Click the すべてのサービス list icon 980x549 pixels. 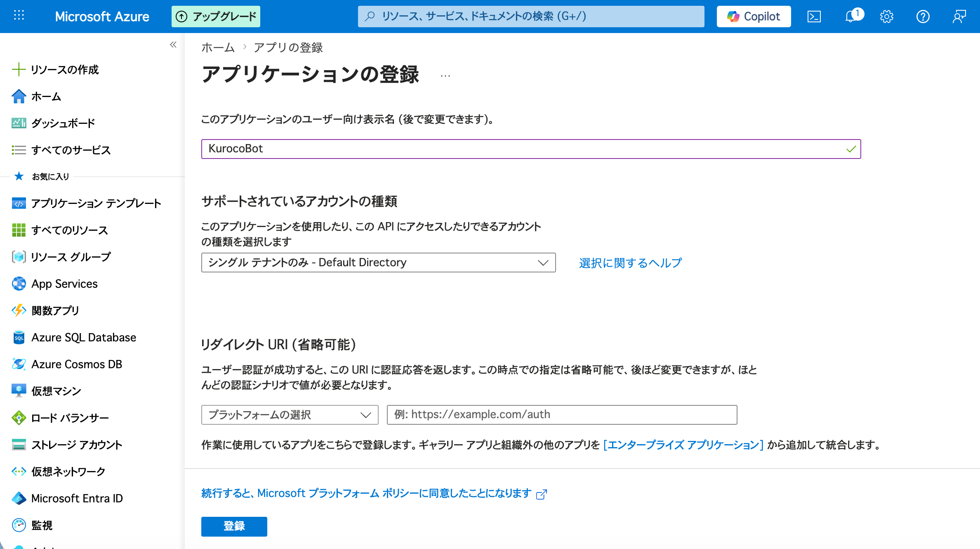19,150
